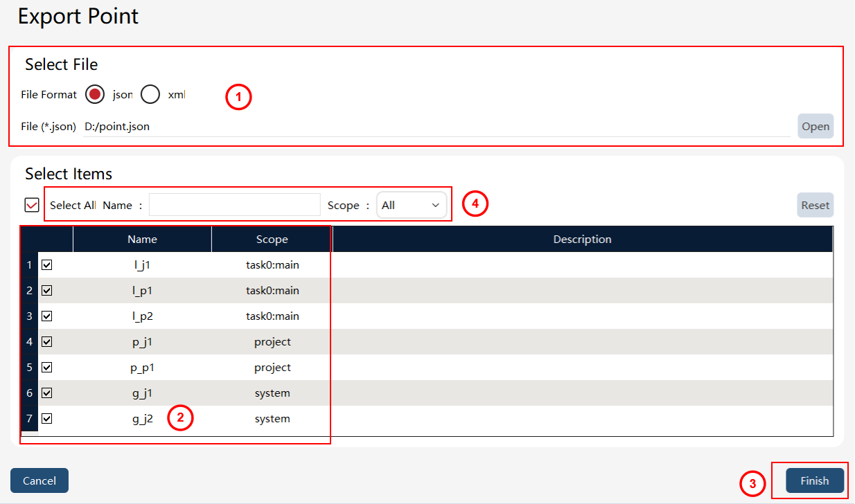Select the name cell g_j2
Screen dimensions: 855x504
[x=142, y=418]
